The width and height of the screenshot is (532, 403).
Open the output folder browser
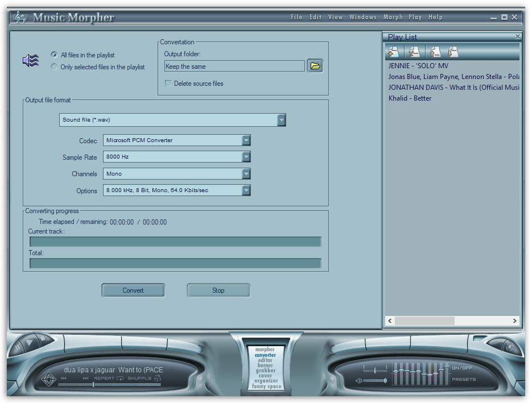point(315,65)
